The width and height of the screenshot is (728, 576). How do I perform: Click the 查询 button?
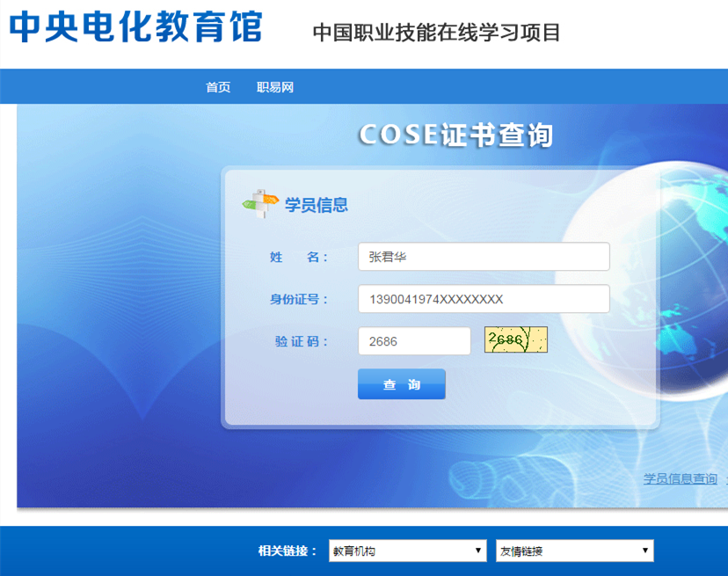[x=402, y=384]
